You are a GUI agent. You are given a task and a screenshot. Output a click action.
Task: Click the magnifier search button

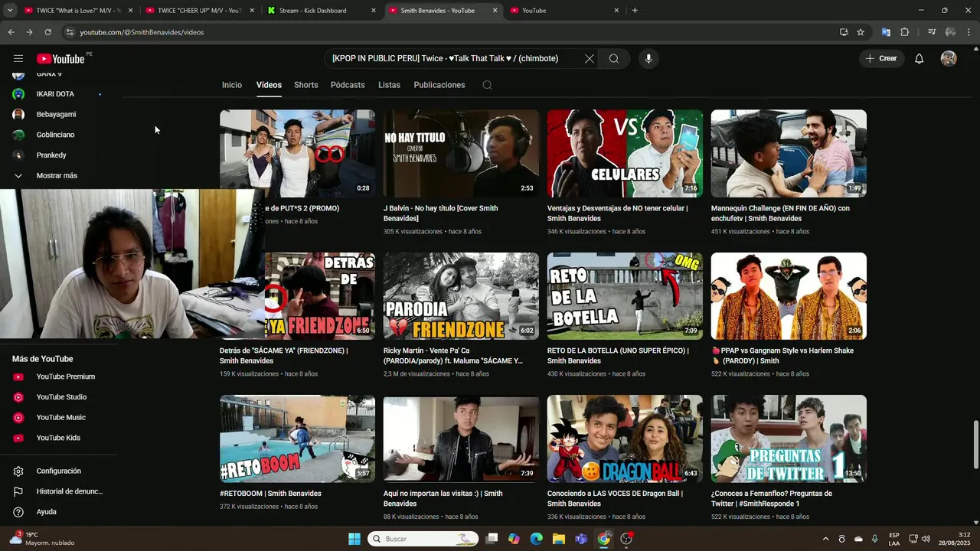[614, 59]
